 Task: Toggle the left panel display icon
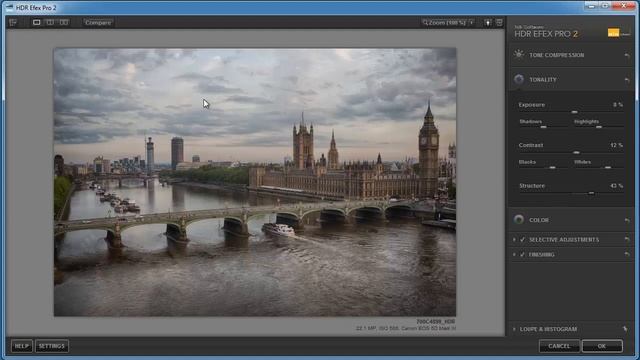click(x=13, y=22)
